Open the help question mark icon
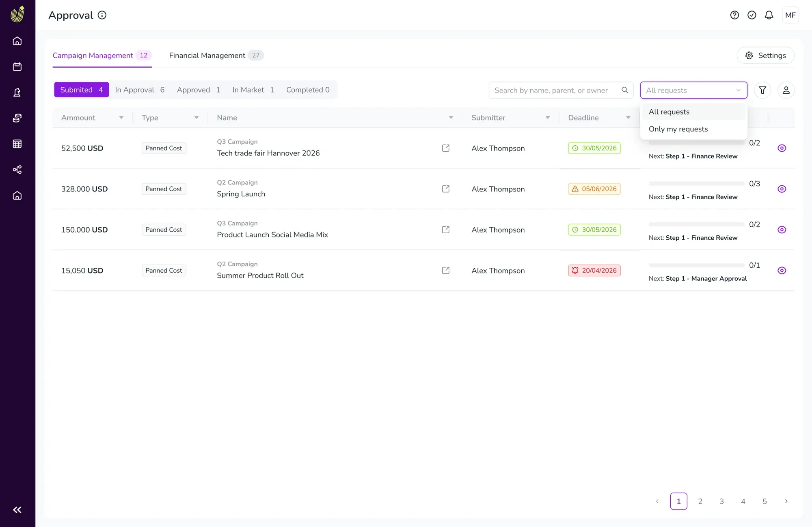The width and height of the screenshot is (812, 527). click(734, 15)
